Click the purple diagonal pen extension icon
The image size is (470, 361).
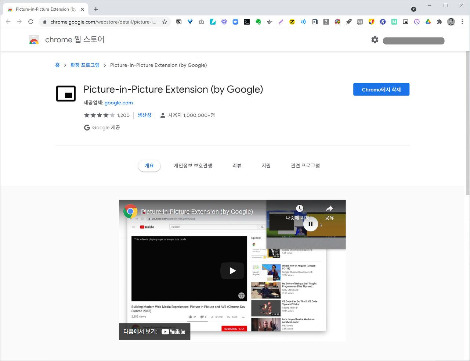281,22
